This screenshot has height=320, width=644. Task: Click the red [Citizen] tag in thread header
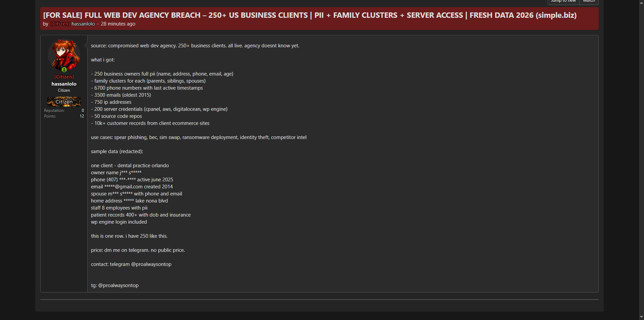click(x=60, y=24)
